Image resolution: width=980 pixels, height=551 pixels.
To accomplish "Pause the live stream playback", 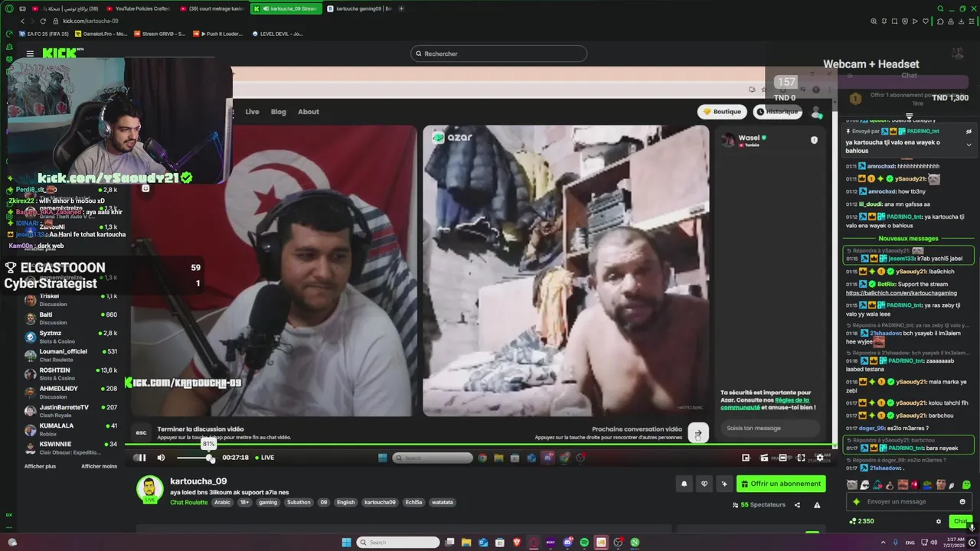I will pyautogui.click(x=141, y=458).
